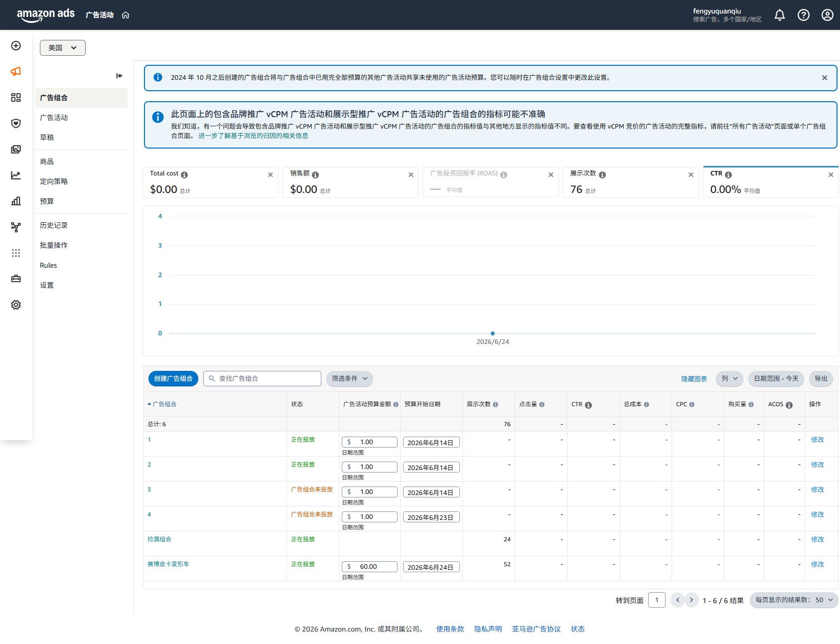Open 亚马逊广告协议 footer link

(537, 629)
